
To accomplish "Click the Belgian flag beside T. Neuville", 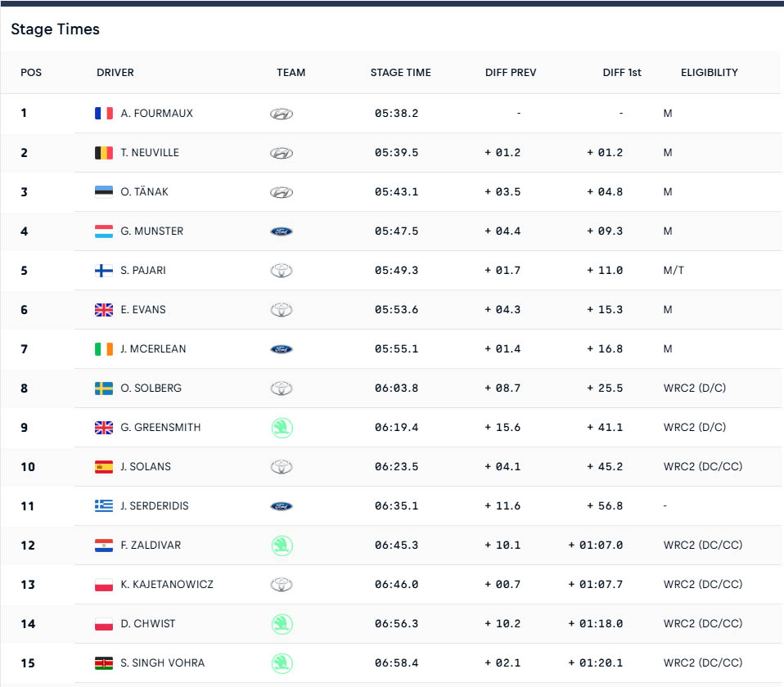I will pos(104,153).
